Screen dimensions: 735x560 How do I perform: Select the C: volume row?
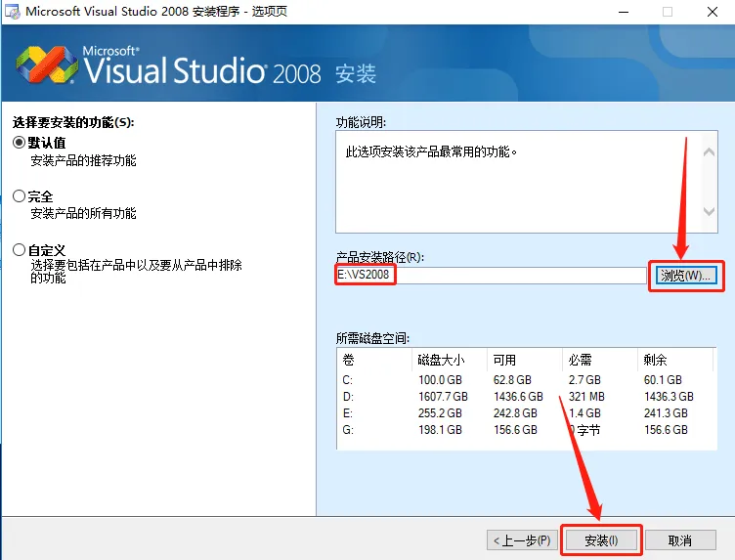527,380
